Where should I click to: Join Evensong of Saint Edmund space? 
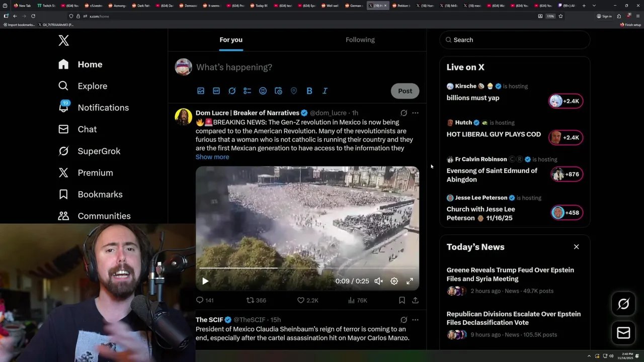click(x=566, y=174)
